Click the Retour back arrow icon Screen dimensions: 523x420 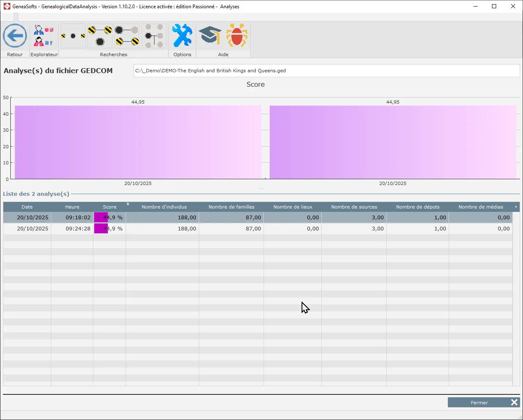tap(15, 36)
